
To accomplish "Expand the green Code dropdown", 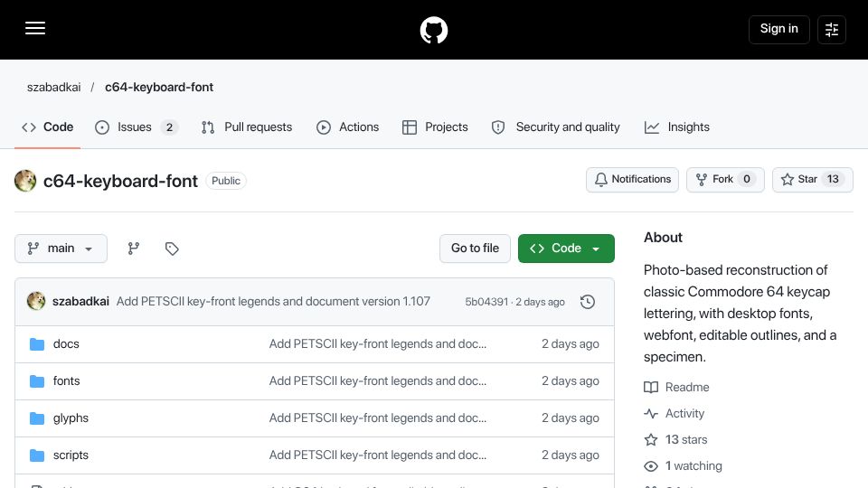I will tap(566, 249).
